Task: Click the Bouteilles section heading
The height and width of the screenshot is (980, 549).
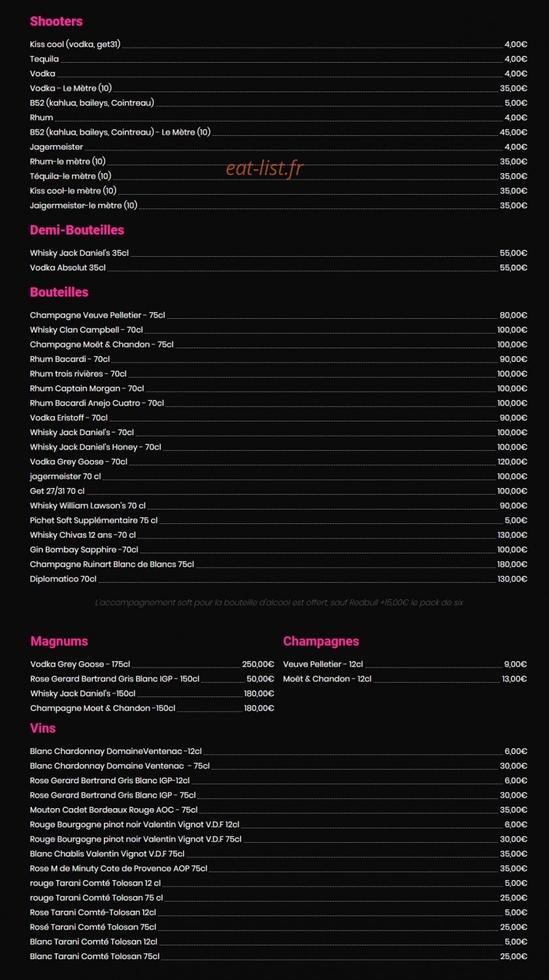Action: (x=59, y=292)
